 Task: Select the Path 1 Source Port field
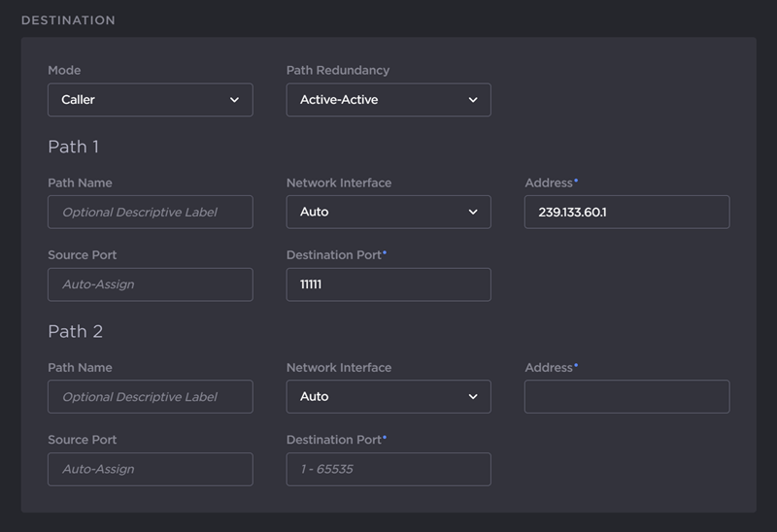click(150, 284)
